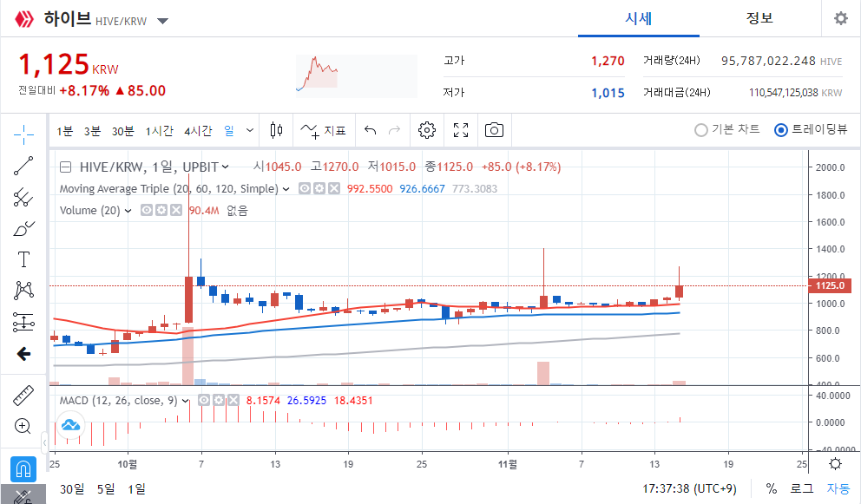Click the 17:37:38 (UTC+9) timezone button
Image resolution: width=861 pixels, height=504 pixels.
tap(690, 488)
